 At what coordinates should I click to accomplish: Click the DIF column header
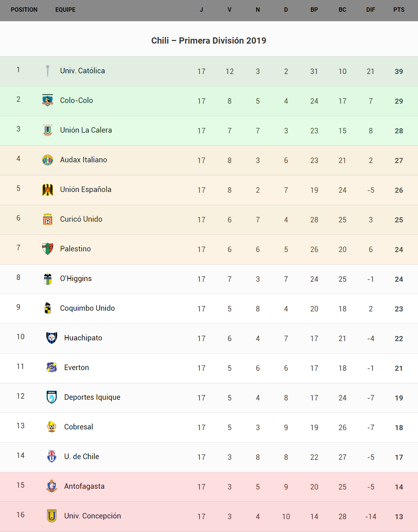pyautogui.click(x=371, y=10)
